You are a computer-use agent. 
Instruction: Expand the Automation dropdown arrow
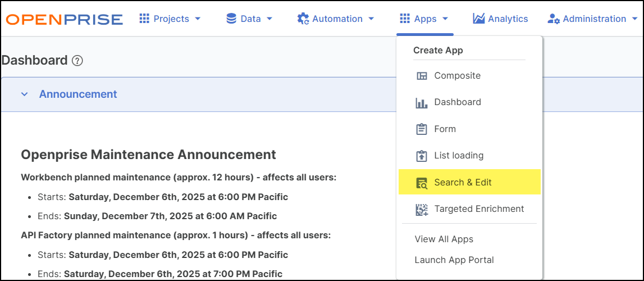pyautogui.click(x=371, y=19)
